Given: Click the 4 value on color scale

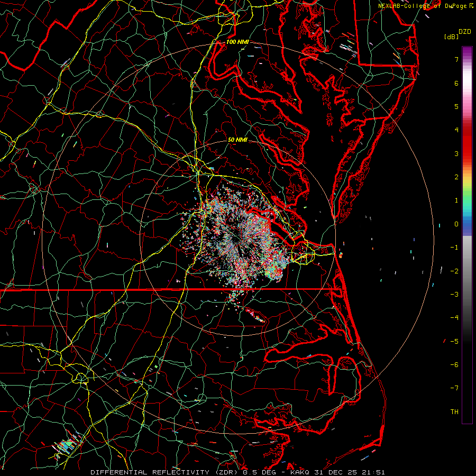Looking at the screenshot, I should click(456, 130).
